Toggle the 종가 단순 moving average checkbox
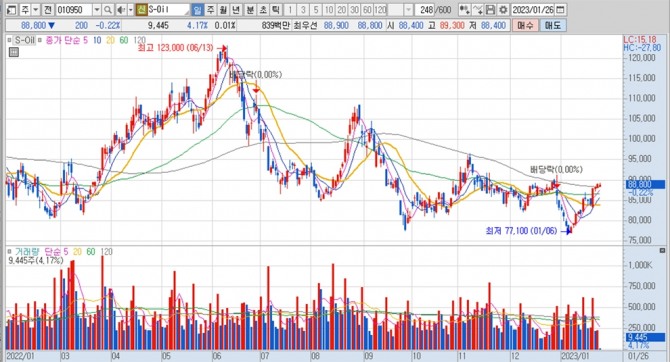Viewport: 670px width, 362px height. point(40,41)
